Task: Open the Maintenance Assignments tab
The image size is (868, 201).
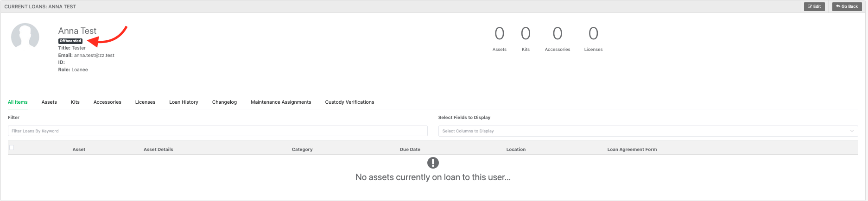Action: coord(281,102)
